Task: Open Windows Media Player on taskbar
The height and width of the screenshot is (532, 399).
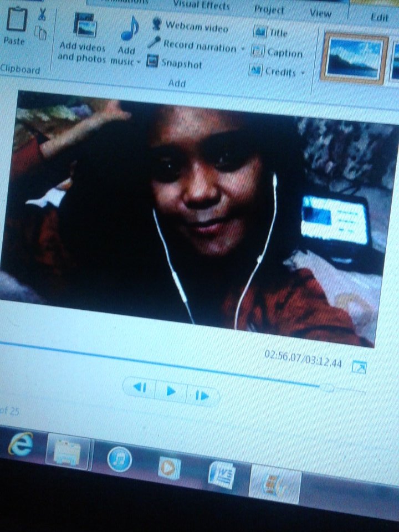Action: tap(170, 468)
